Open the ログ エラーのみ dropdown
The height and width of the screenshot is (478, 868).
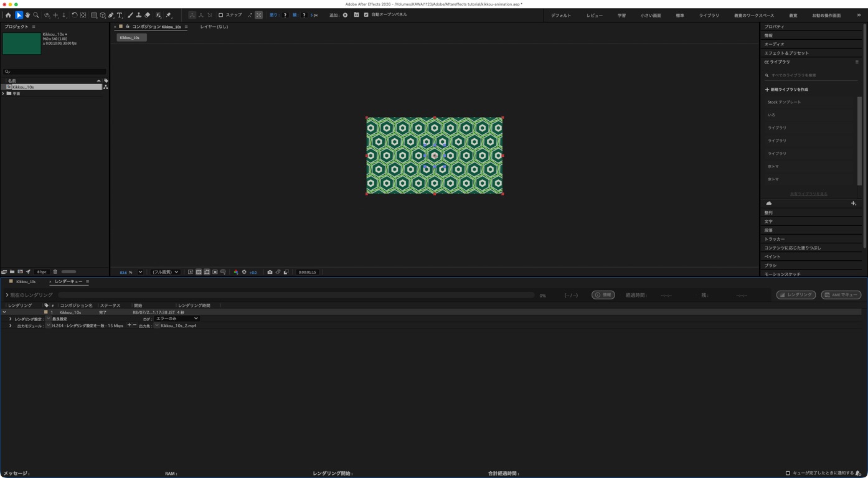(x=177, y=319)
